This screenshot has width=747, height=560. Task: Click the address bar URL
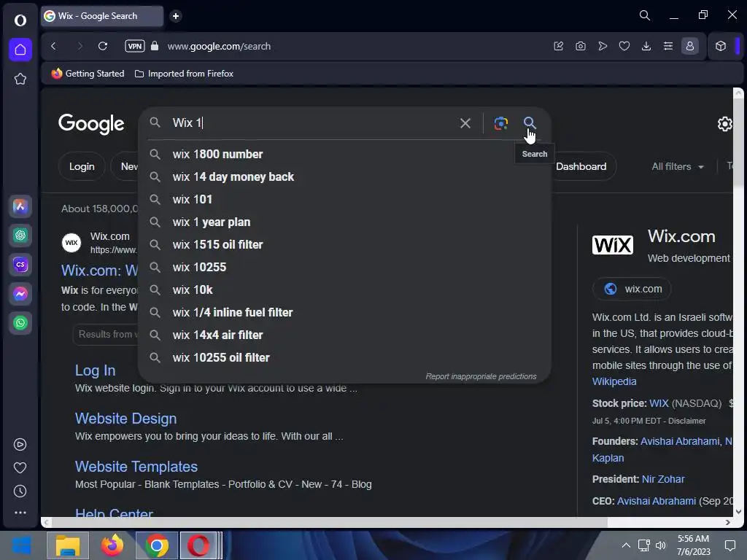click(219, 46)
